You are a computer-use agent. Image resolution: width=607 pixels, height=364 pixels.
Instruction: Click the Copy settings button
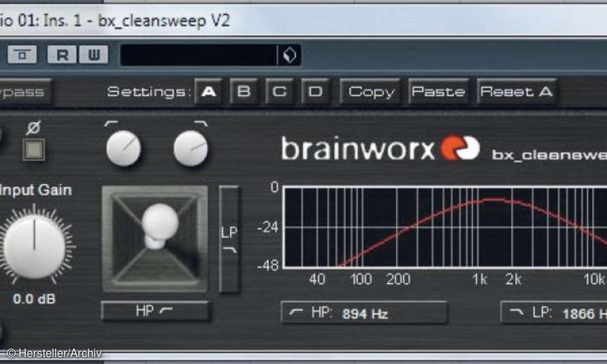point(371,92)
